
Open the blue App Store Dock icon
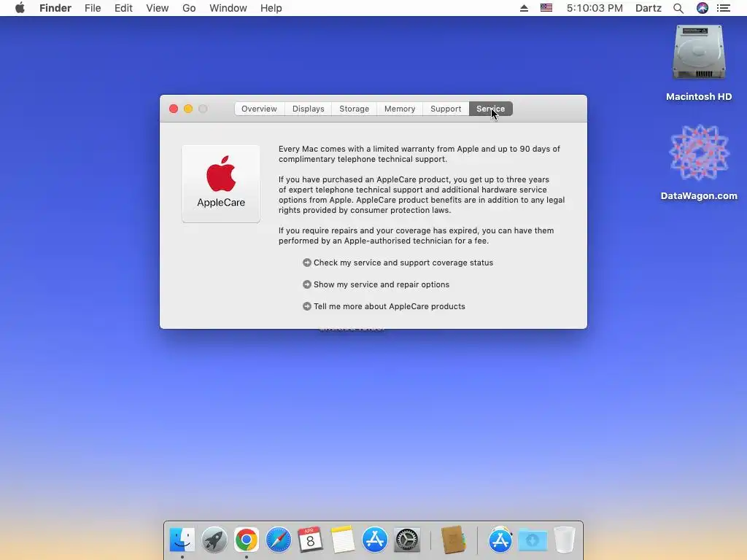pos(375,540)
